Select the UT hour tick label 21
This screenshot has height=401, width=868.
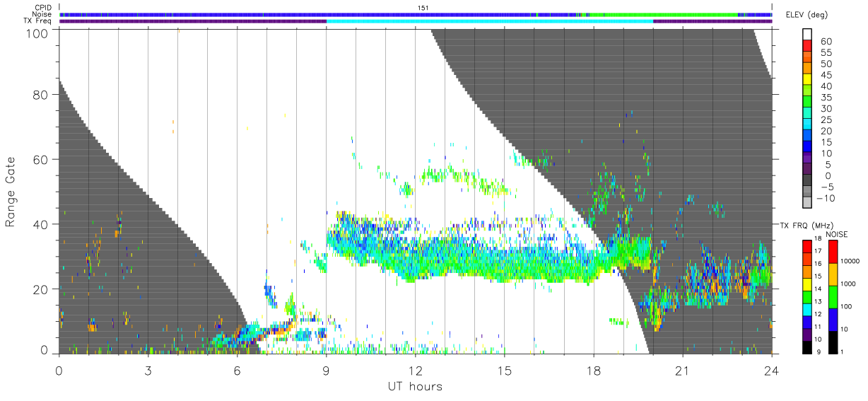click(682, 371)
